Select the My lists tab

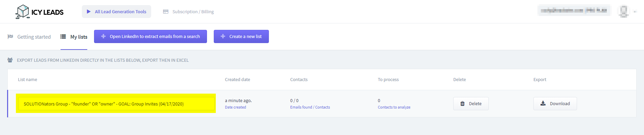pos(74,37)
